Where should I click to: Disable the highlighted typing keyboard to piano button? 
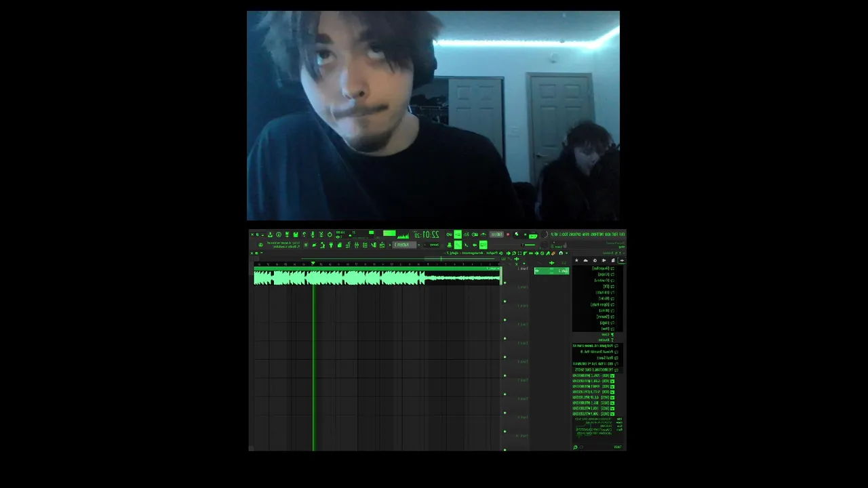pos(483,245)
